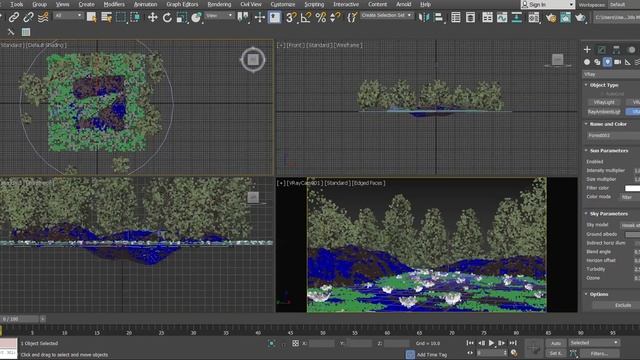The width and height of the screenshot is (640, 360).
Task: Toggle Angle Snap
Action: [306, 18]
